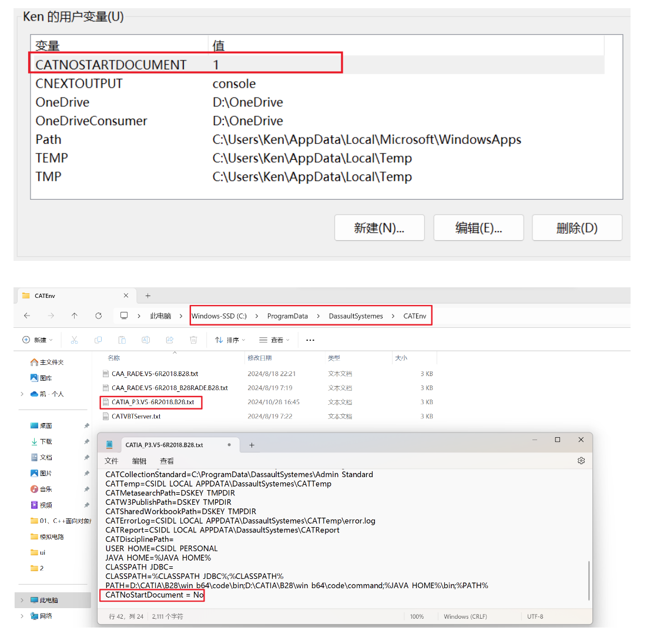Select the OneDriveConsumer variable row
This screenshot has width=647, height=644.
317,120
